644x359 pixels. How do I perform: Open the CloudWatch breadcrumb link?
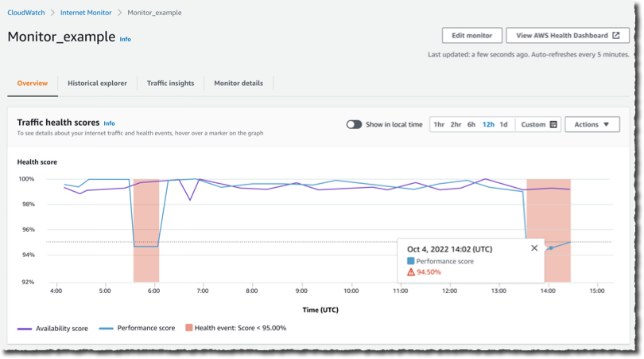tap(26, 13)
